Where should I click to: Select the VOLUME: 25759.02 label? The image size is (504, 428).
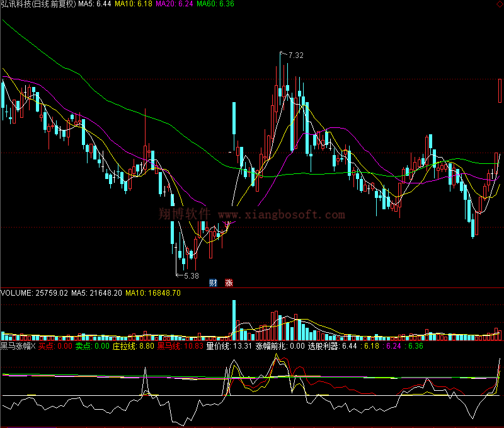34,293
